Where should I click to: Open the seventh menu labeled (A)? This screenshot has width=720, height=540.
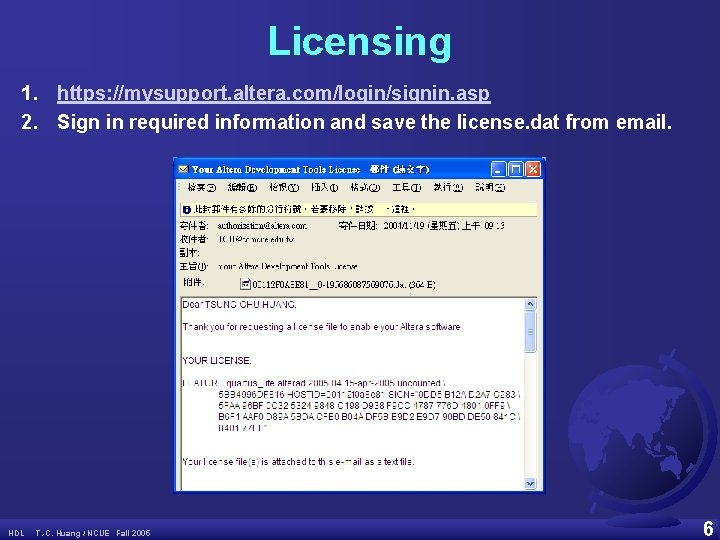(x=448, y=187)
